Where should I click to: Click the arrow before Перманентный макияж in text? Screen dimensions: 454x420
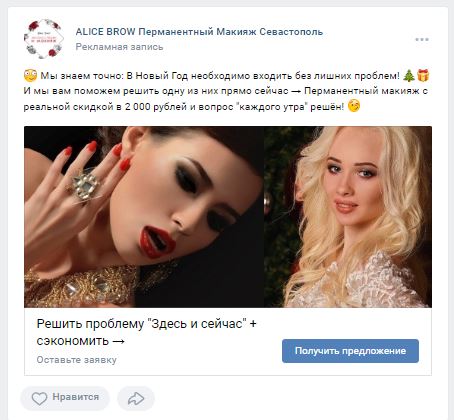tap(296, 91)
